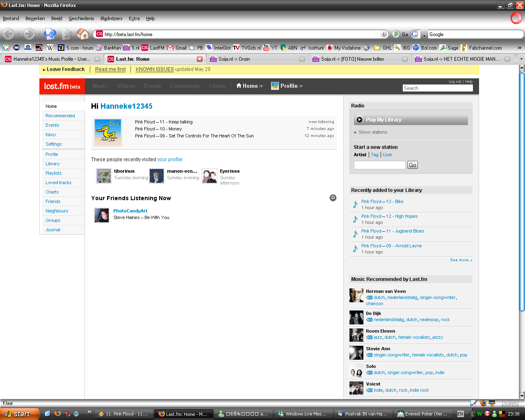Expand Show stations in the Radio panel
The width and height of the screenshot is (525, 420).
[x=371, y=132]
